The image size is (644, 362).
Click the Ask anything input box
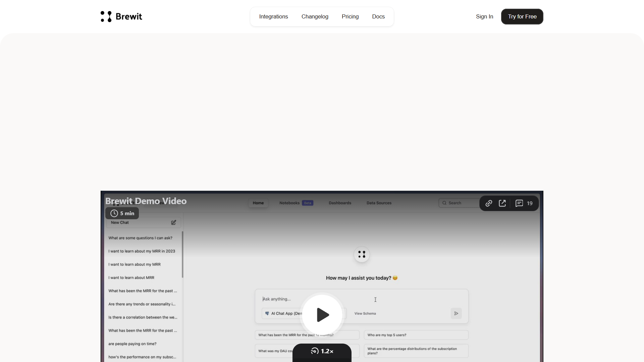click(x=362, y=299)
